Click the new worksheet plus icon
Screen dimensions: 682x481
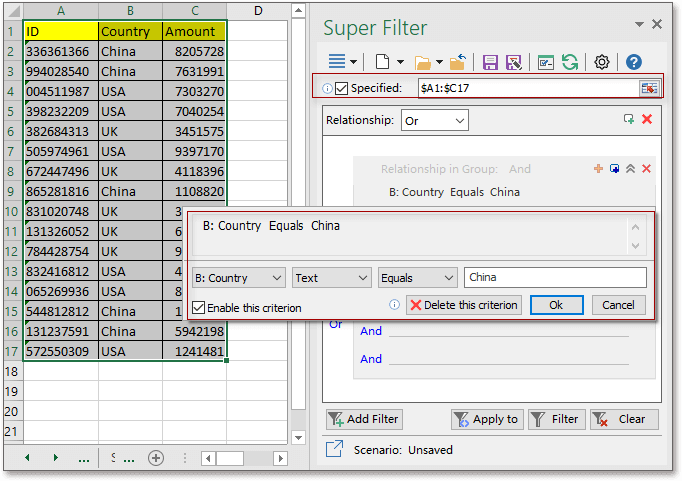pos(156,458)
